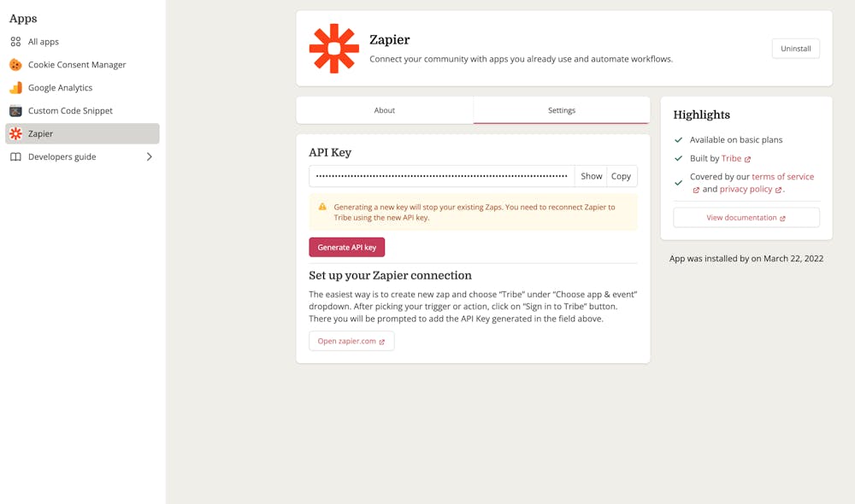Click the large Zapier logo
Viewport: 855px width, 504px height.
[x=333, y=49]
